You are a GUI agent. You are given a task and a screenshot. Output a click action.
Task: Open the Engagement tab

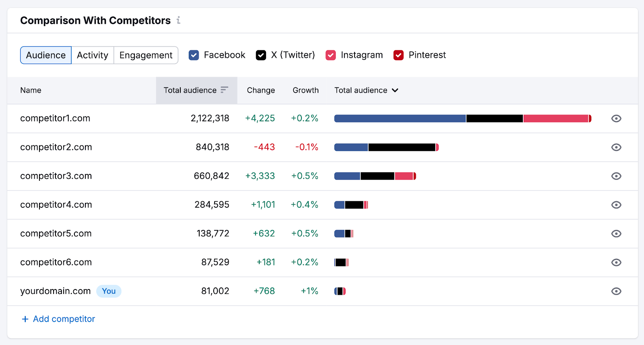[146, 55]
